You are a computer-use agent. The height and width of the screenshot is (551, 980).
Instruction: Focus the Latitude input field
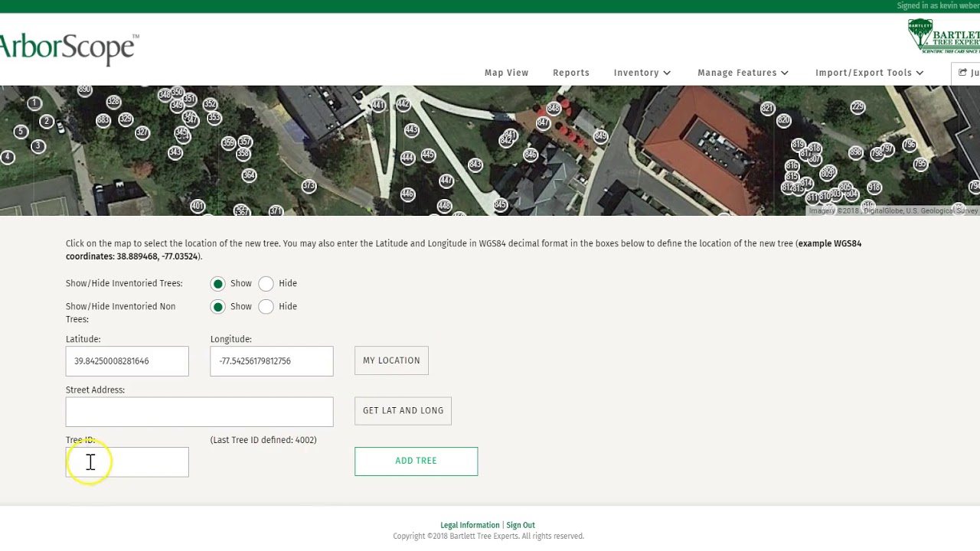[x=127, y=361]
